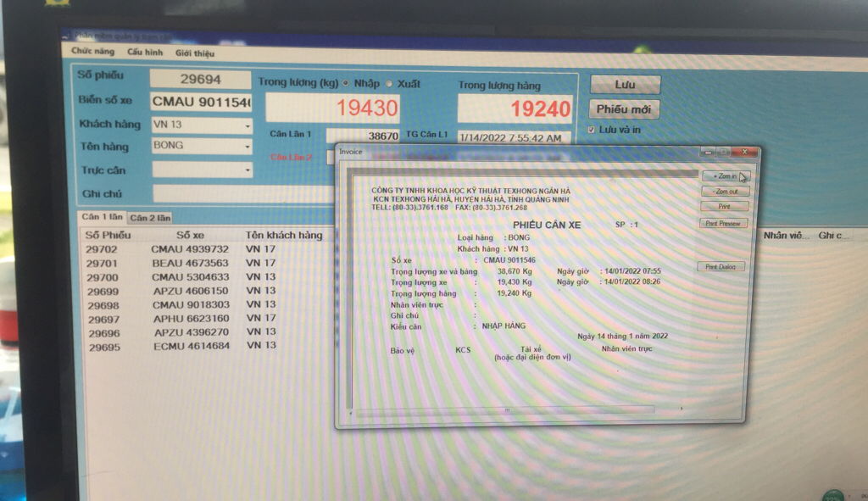
Task: Click the Invoice horizontal scrollbar thumb
Action: [x=507, y=411]
